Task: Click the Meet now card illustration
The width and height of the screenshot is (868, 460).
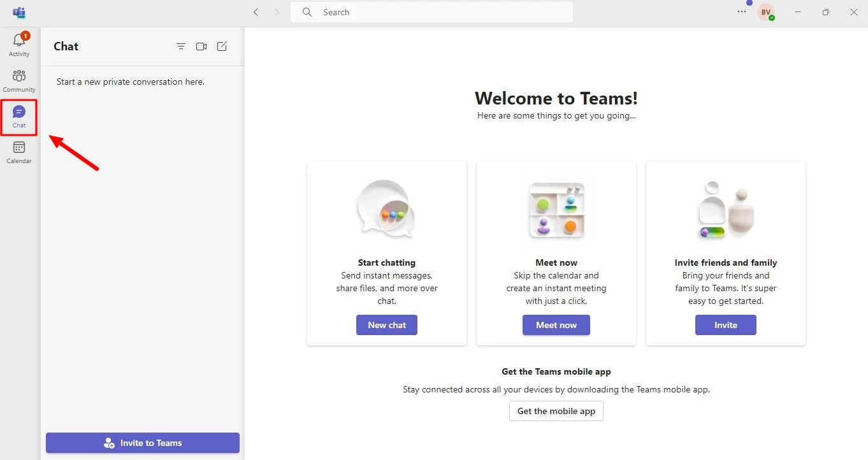Action: point(556,210)
